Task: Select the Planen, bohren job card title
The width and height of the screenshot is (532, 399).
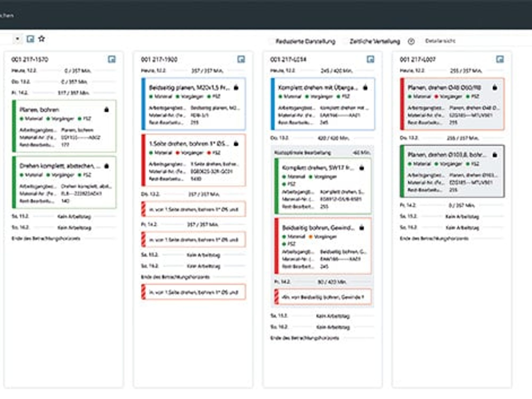Action: click(x=39, y=110)
